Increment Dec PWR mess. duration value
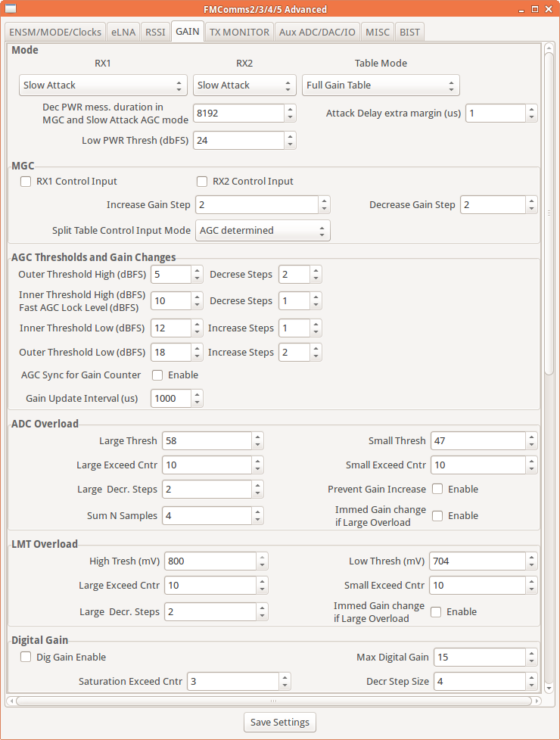This screenshot has width=560, height=740. (x=291, y=109)
